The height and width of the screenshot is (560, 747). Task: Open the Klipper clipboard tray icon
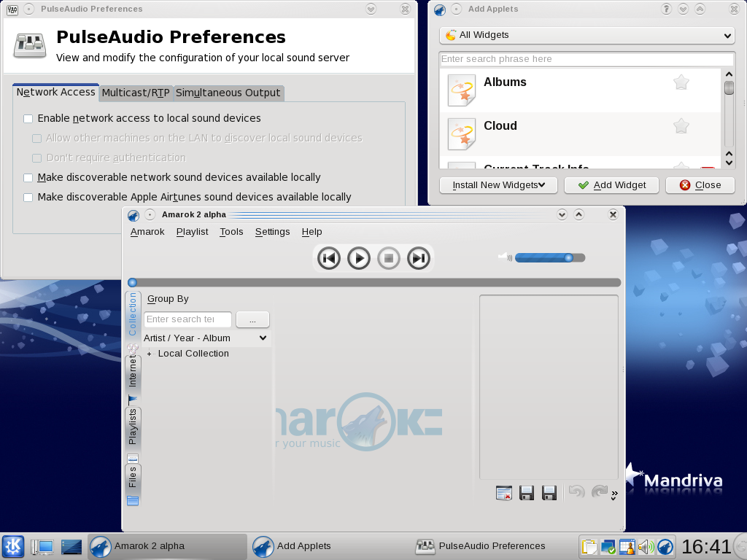(x=589, y=547)
